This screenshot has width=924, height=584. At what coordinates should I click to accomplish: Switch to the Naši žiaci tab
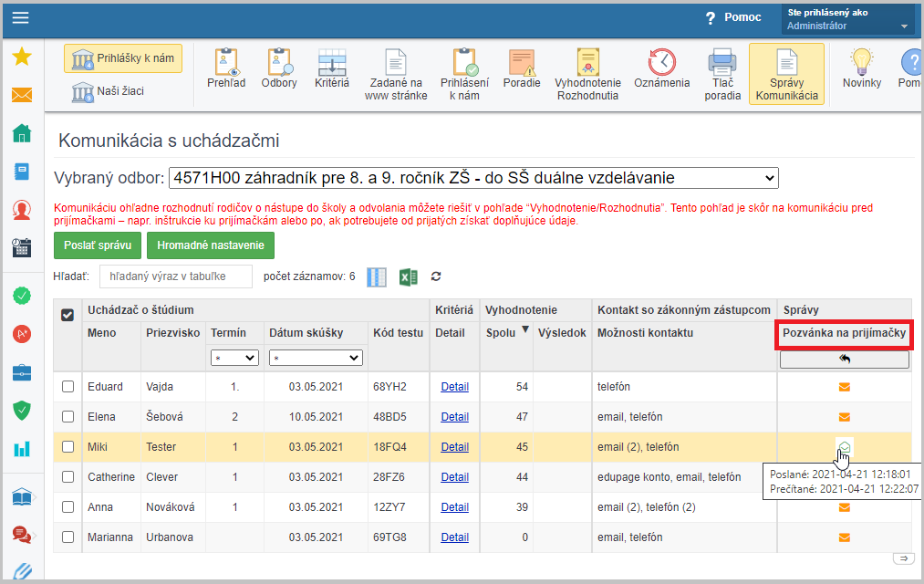(x=108, y=91)
